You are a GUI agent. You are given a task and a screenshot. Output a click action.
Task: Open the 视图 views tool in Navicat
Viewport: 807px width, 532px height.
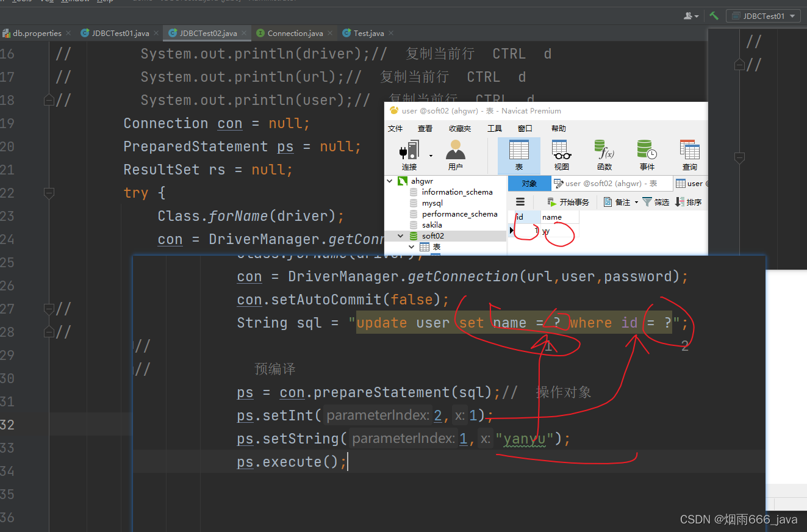point(561,156)
